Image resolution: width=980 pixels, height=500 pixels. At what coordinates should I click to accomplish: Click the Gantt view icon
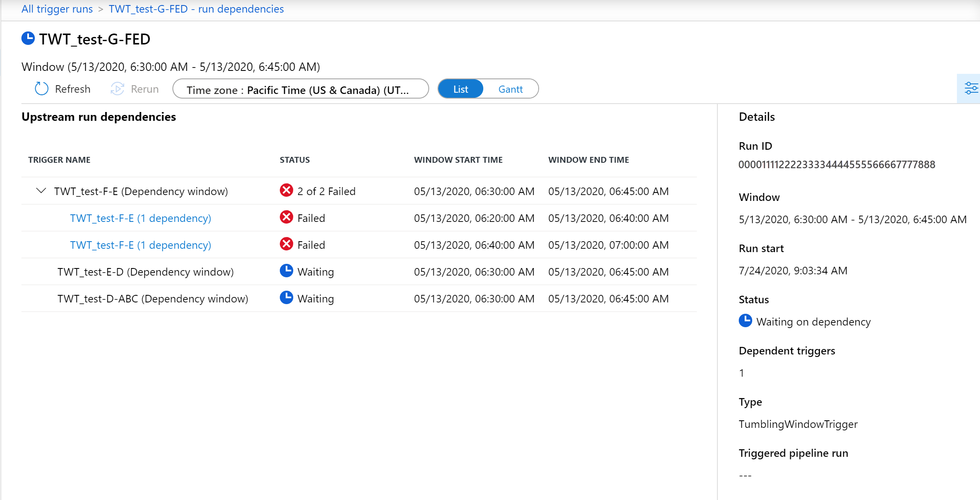510,89
